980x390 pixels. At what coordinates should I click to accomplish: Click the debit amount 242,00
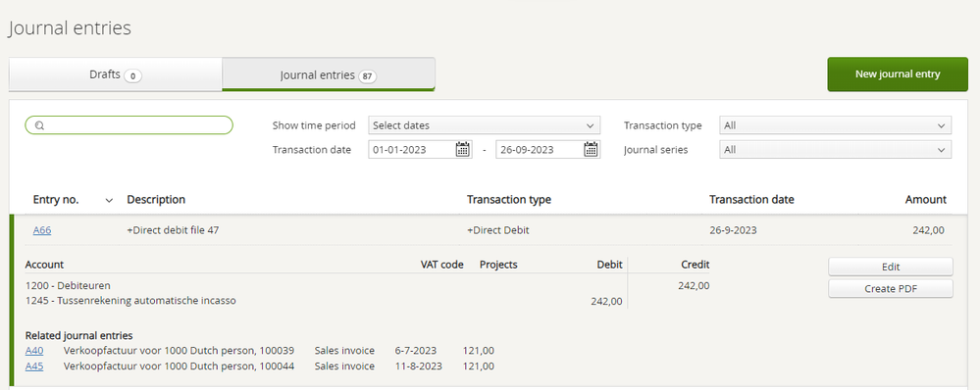[x=606, y=302]
